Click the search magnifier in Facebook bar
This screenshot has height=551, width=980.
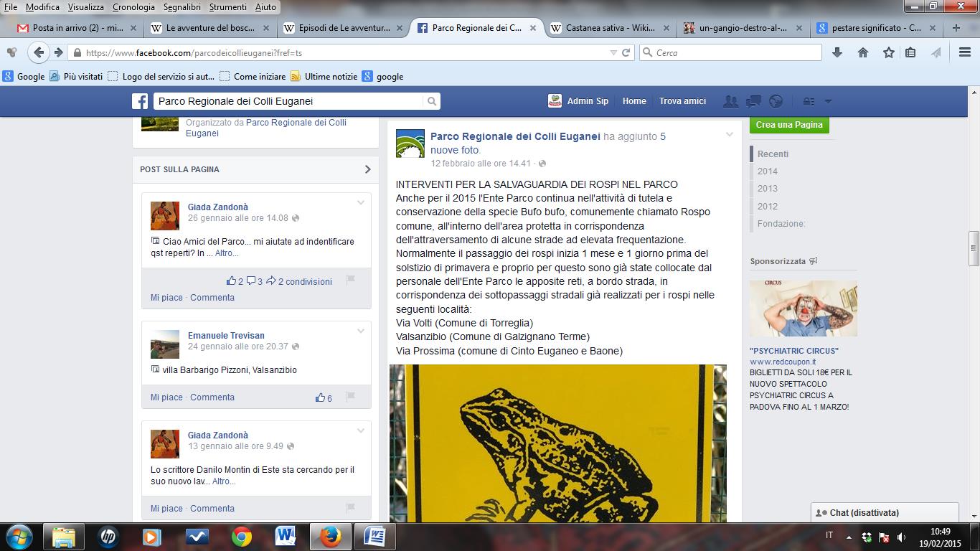(x=432, y=102)
